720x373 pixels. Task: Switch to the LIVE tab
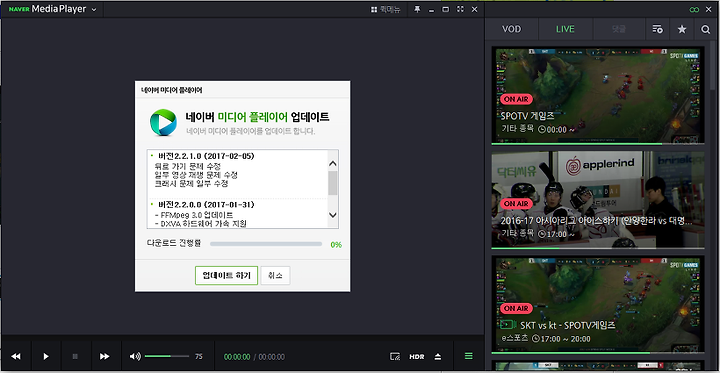(565, 29)
